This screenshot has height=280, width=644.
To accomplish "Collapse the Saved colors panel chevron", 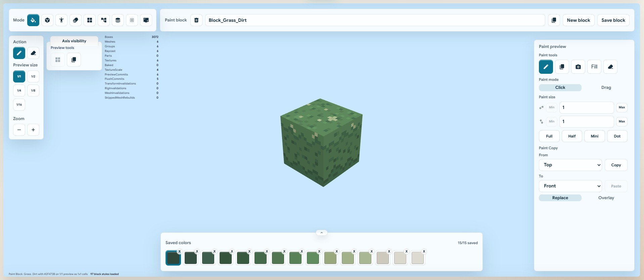I will (x=322, y=233).
